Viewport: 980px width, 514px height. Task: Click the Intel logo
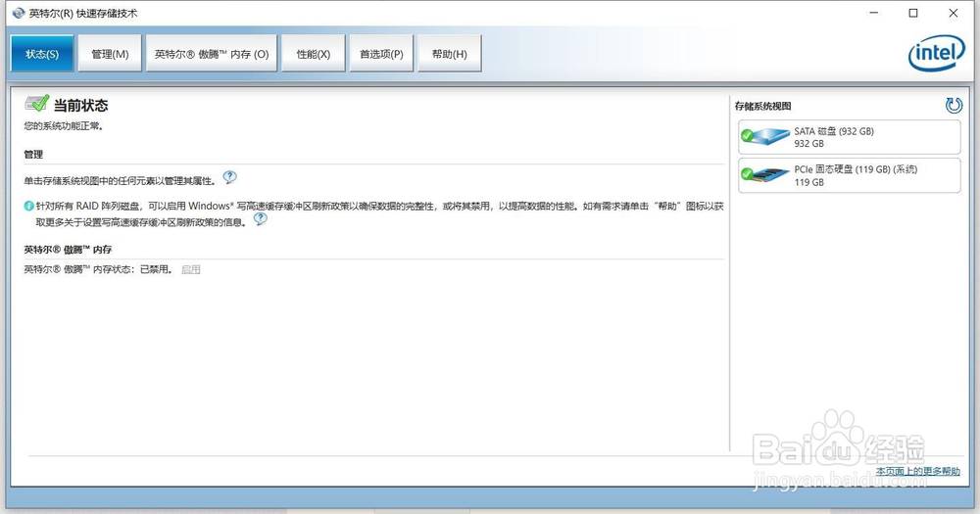[936, 53]
